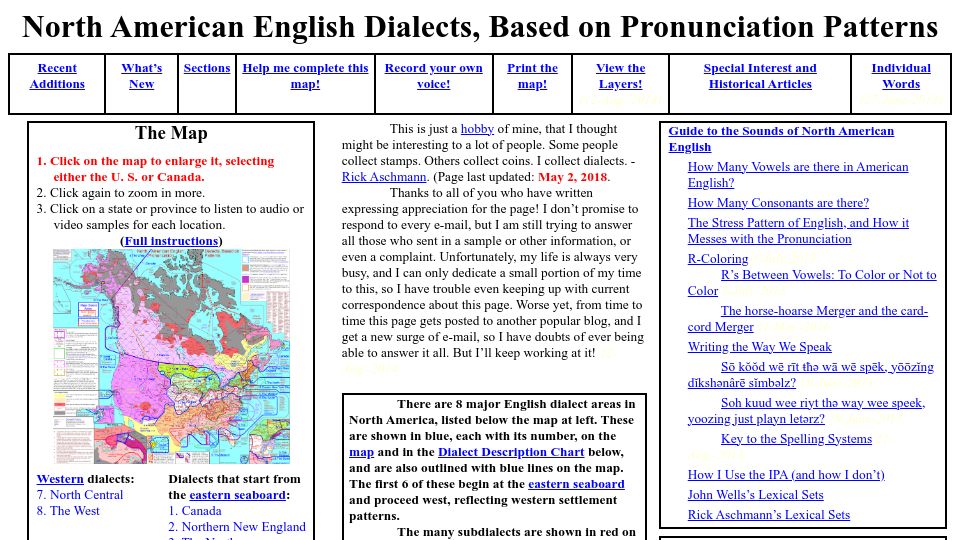Click the map link in dialect areas box
This screenshot has height=540, width=960.
pos(361,452)
